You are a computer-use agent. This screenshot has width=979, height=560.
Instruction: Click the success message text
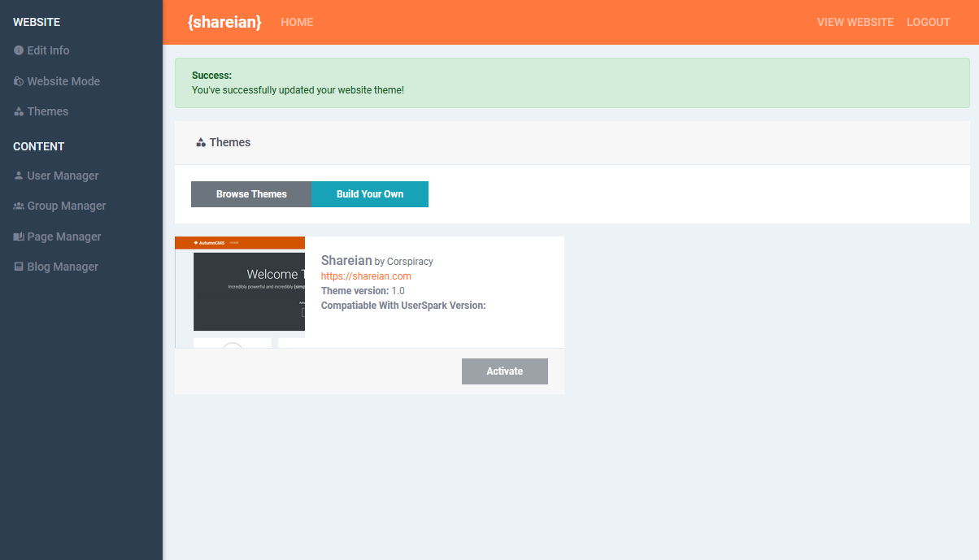(298, 90)
